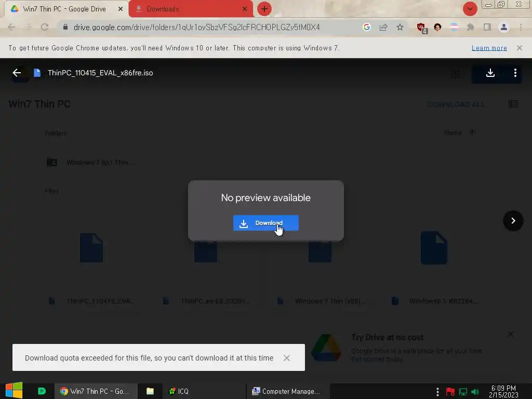532x399 pixels.
Task: Select the Chrome Win7 Thin PC taskbar button
Action: (96, 391)
